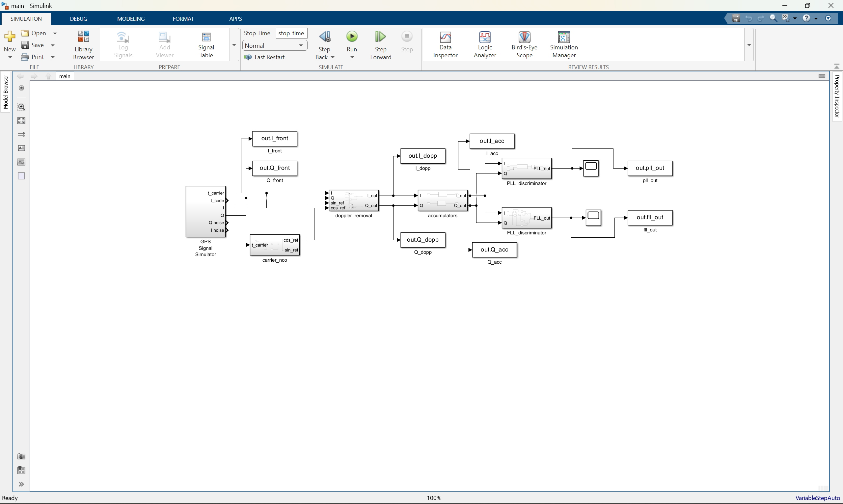The height and width of the screenshot is (504, 843).
Task: Open the Property Inspector side panel
Action: (x=837, y=96)
